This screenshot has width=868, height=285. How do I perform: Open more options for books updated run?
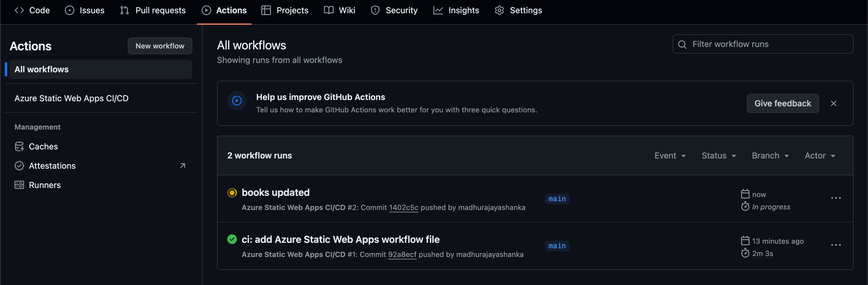click(836, 198)
